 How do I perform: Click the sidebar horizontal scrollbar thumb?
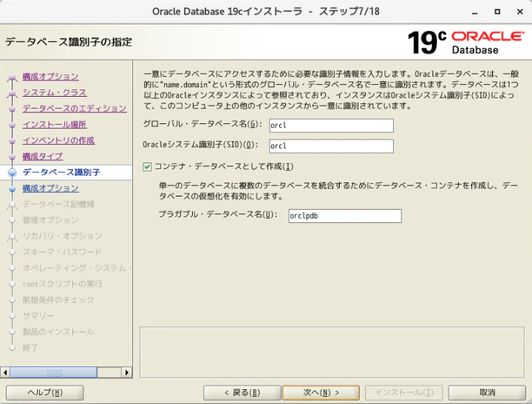click(54, 372)
